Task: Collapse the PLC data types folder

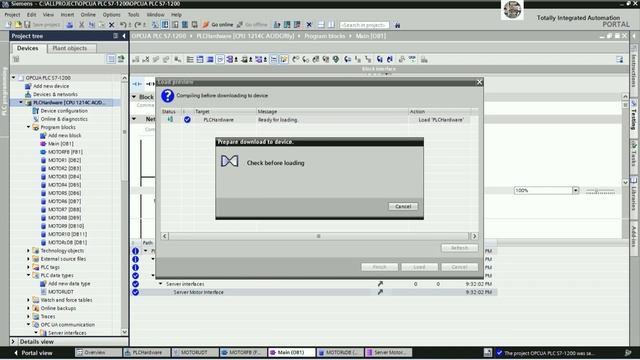Action: (x=29, y=276)
